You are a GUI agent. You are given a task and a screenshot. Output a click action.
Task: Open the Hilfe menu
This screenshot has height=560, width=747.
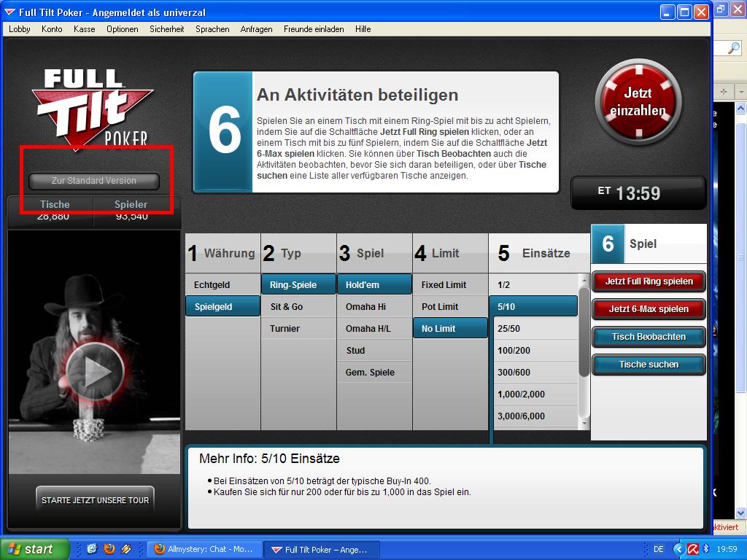coord(363,29)
